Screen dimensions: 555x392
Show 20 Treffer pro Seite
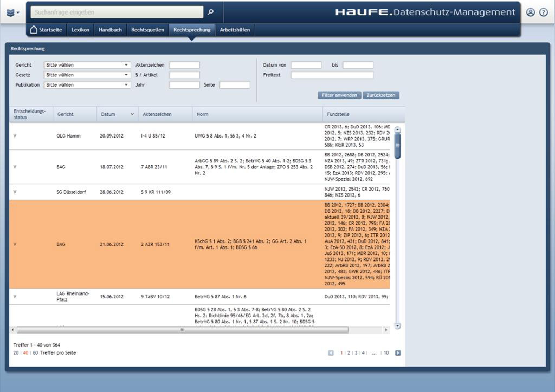click(16, 353)
